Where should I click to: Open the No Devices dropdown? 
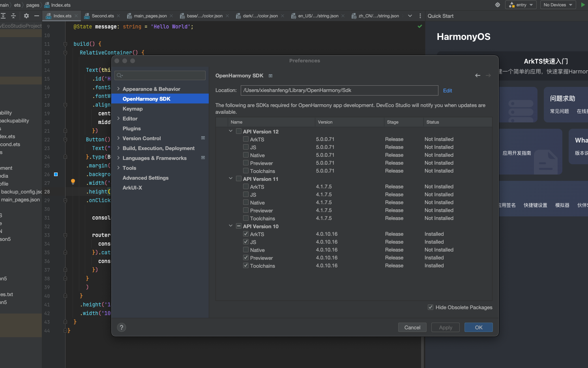pos(558,5)
